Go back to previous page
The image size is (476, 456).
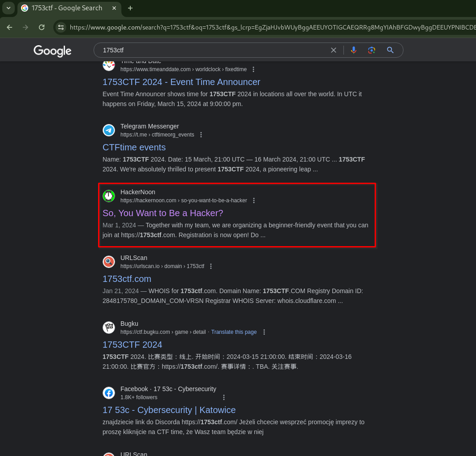(x=9, y=27)
